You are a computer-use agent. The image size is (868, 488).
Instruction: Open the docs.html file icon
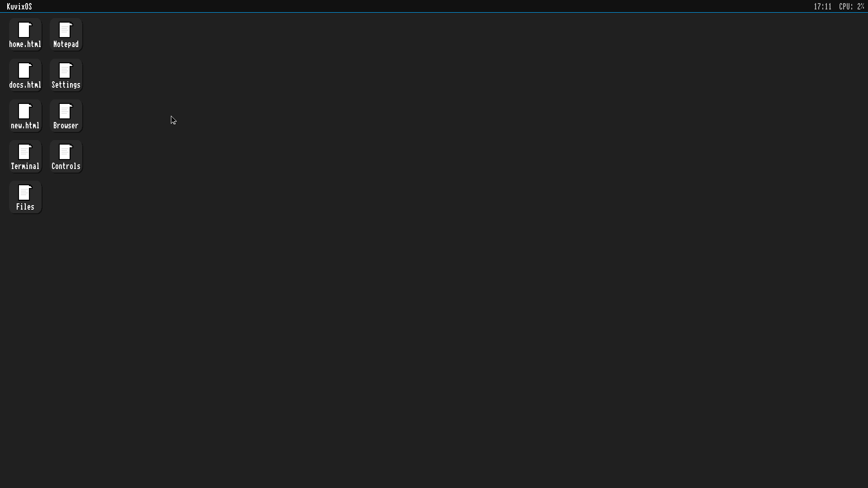[x=25, y=75]
